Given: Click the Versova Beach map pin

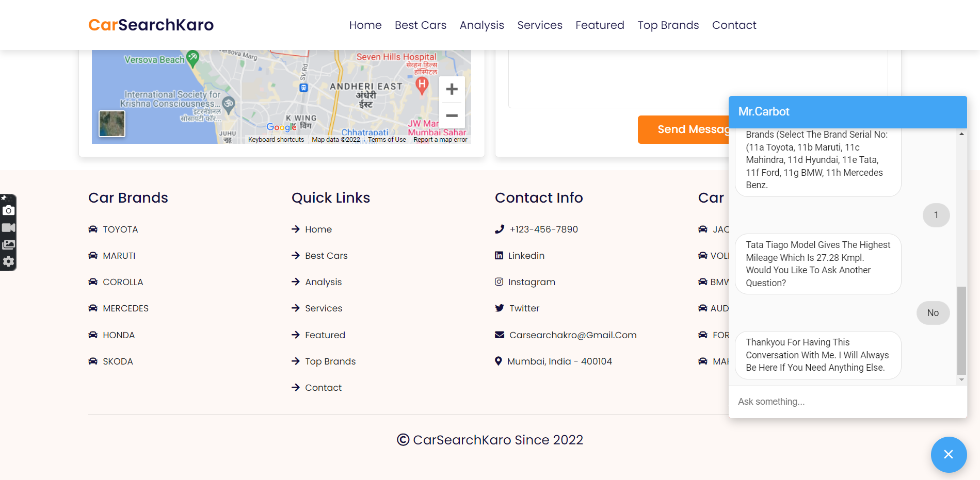Looking at the screenshot, I should click(x=192, y=59).
